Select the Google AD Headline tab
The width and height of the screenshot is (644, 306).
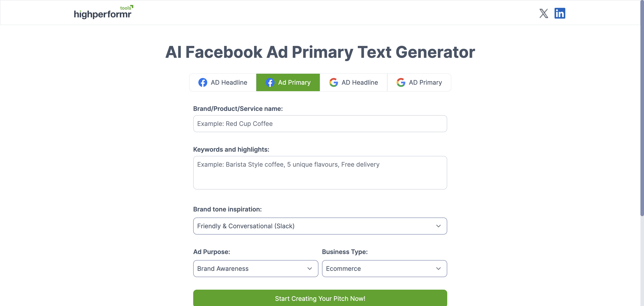(x=353, y=82)
